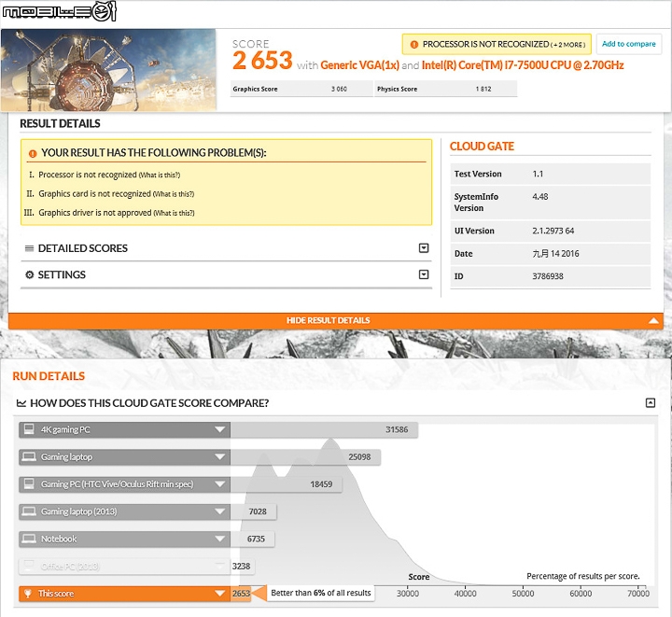
Task: Open the Intel Core i7-7500U CPU link
Action: (x=523, y=65)
